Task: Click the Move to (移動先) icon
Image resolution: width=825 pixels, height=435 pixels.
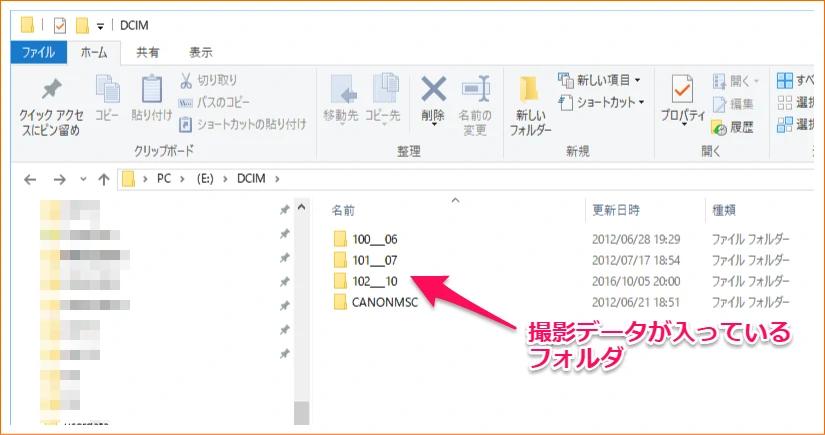Action: (x=344, y=89)
